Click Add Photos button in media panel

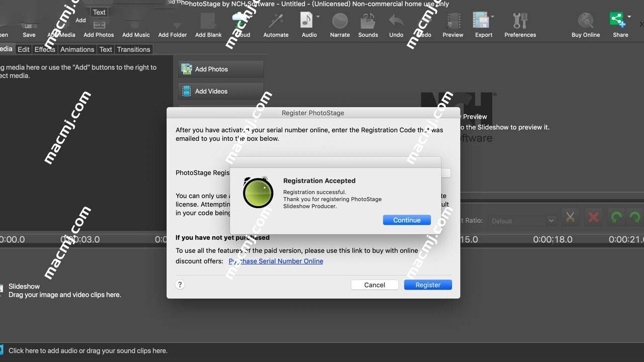(x=221, y=69)
